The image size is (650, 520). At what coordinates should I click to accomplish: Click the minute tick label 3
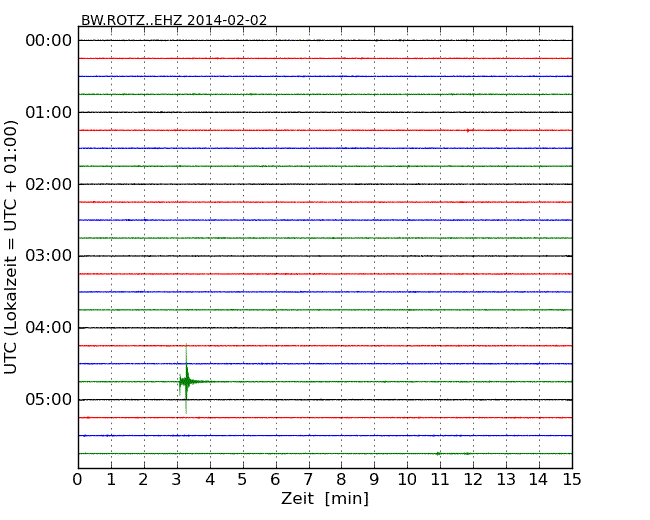tap(177, 480)
